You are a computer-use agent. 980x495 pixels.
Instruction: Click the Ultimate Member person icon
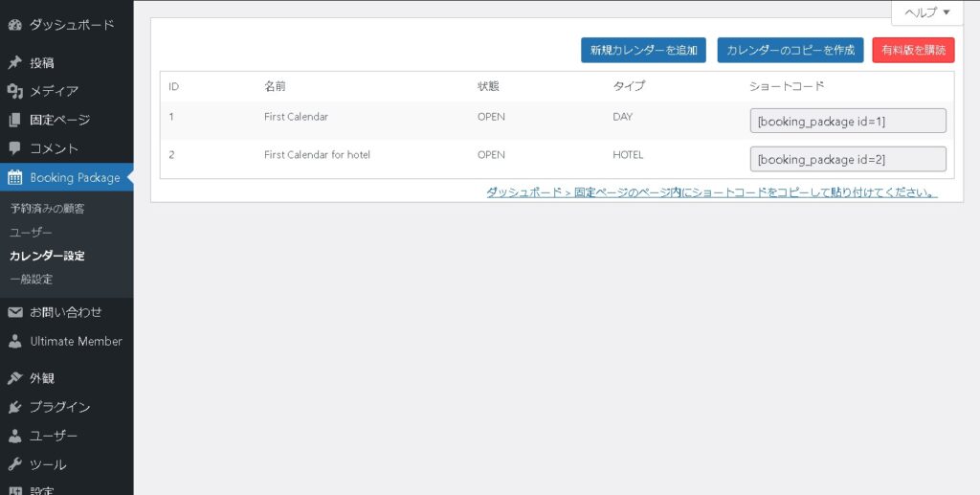14,341
